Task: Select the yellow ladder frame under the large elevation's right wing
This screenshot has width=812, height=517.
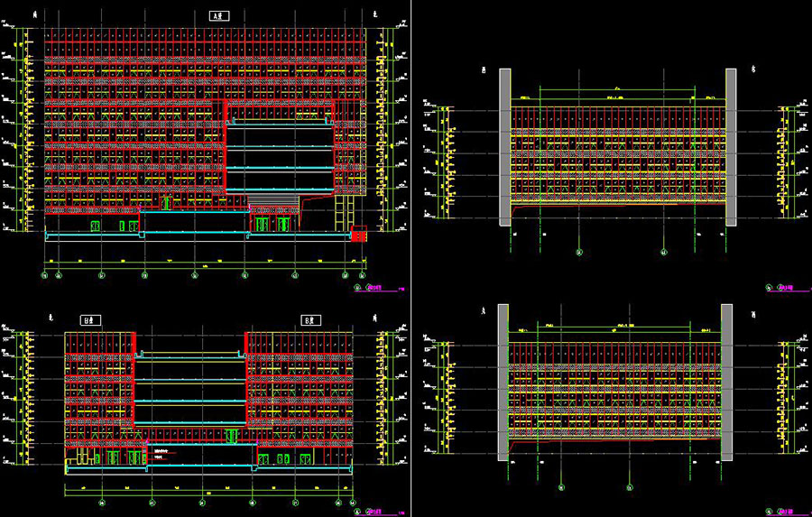Action: click(345, 213)
